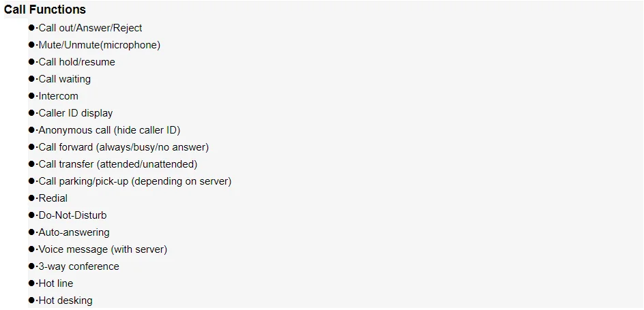The width and height of the screenshot is (644, 310).
Task: Click 'Call hold/resume' entry
Action: 76,62
